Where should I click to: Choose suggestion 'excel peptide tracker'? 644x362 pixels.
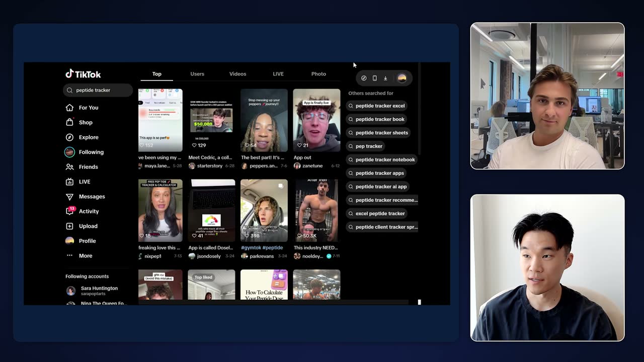click(377, 214)
